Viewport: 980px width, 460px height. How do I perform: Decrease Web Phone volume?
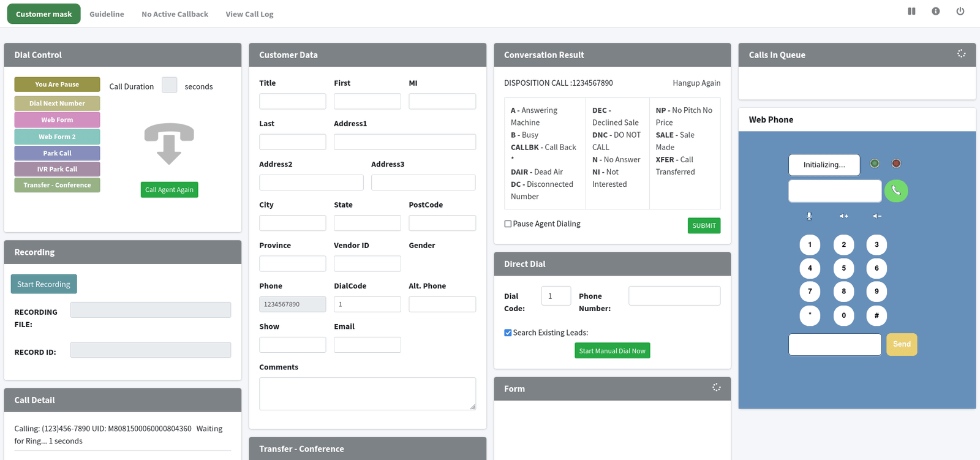click(877, 216)
